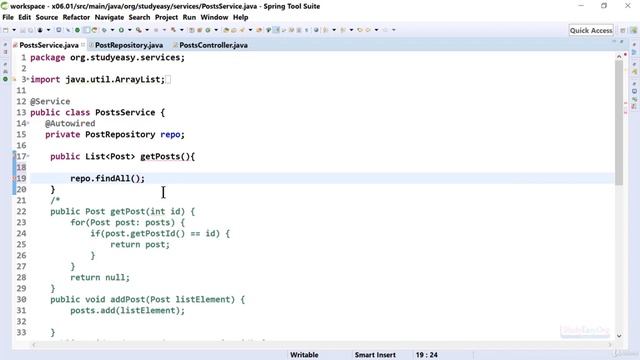Click class name 'PostsService' on line 13
The width and height of the screenshot is (640, 360).
(125, 112)
